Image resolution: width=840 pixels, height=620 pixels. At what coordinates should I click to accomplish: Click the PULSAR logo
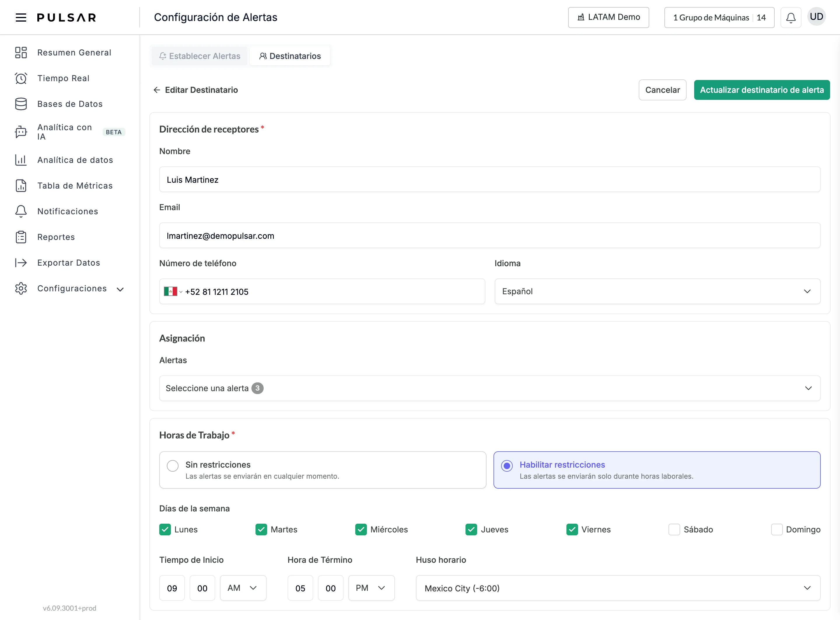pyautogui.click(x=66, y=18)
